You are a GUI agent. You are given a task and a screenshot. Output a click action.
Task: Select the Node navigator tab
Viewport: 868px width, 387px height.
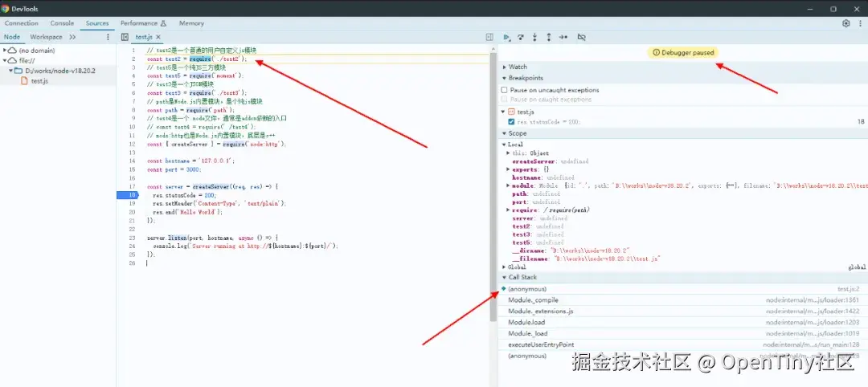(12, 37)
